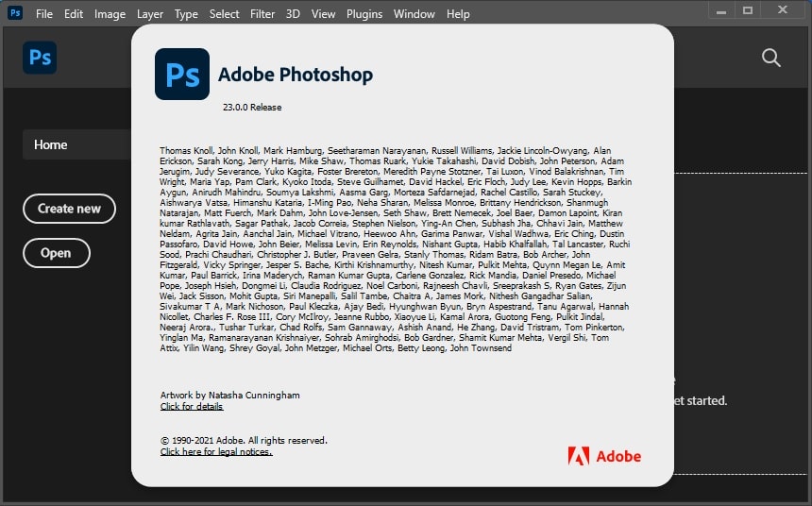This screenshot has height=506, width=812.
Task: Click the name Seetharaman Narayanan in credits
Action: tap(377, 151)
